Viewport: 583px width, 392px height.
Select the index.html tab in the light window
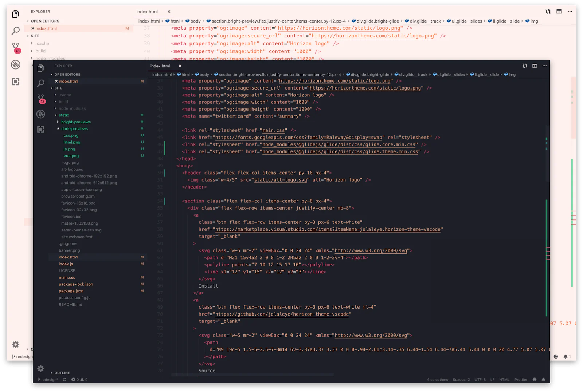click(147, 12)
